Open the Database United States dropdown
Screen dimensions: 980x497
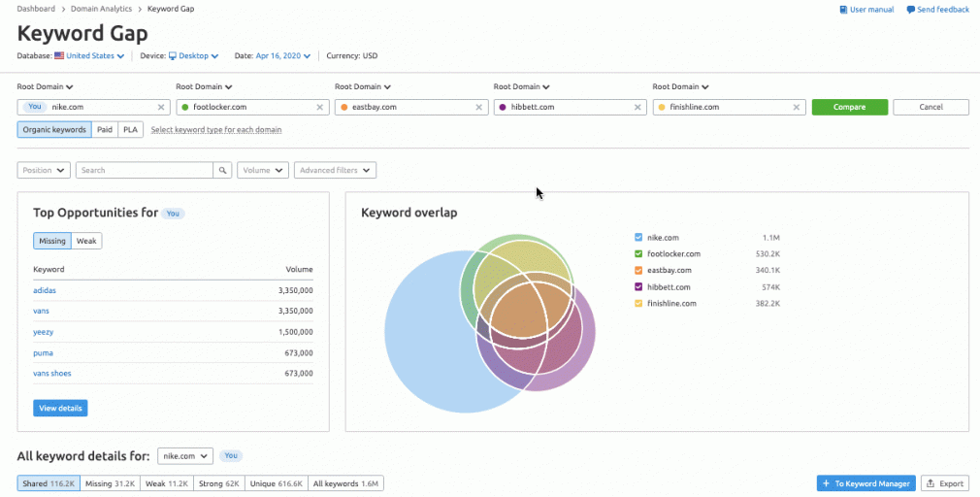tap(95, 55)
